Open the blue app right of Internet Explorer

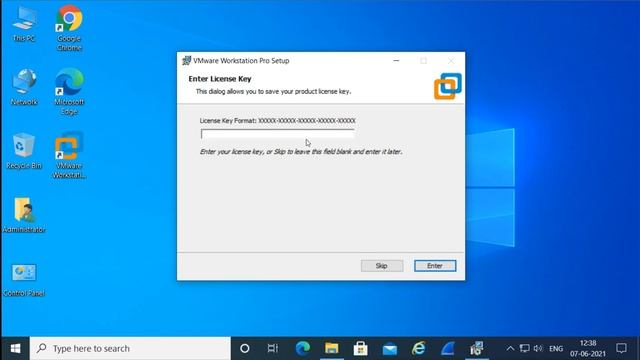point(448,349)
